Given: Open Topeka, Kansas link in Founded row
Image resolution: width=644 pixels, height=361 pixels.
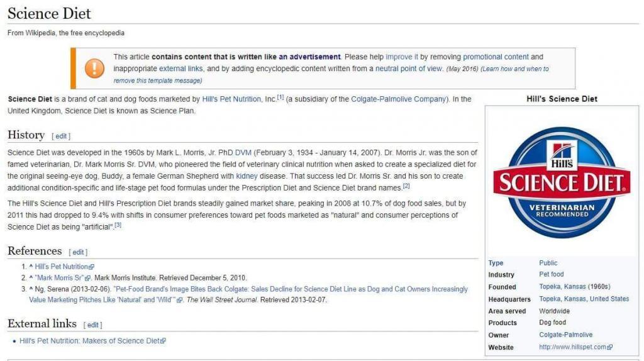Looking at the screenshot, I should [563, 286].
